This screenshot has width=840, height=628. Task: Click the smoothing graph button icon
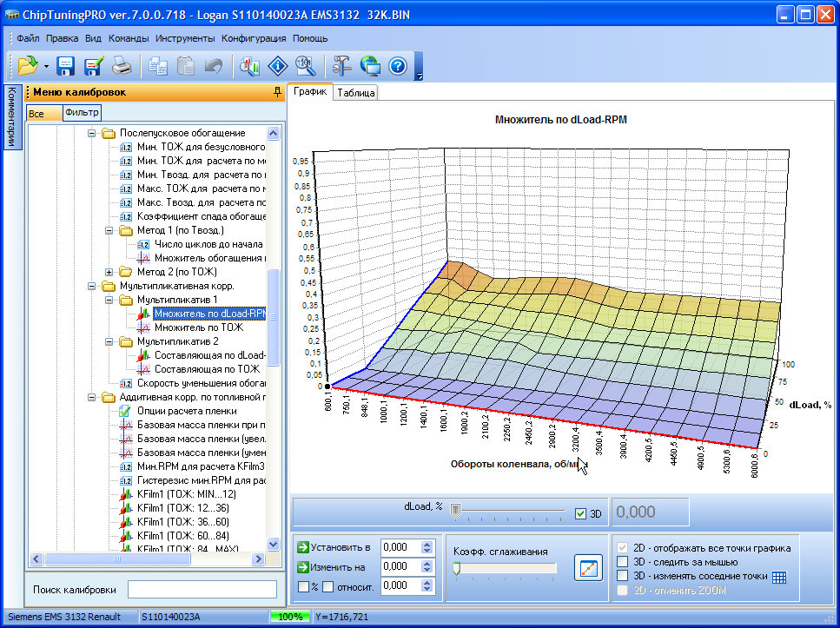pyautogui.click(x=589, y=568)
